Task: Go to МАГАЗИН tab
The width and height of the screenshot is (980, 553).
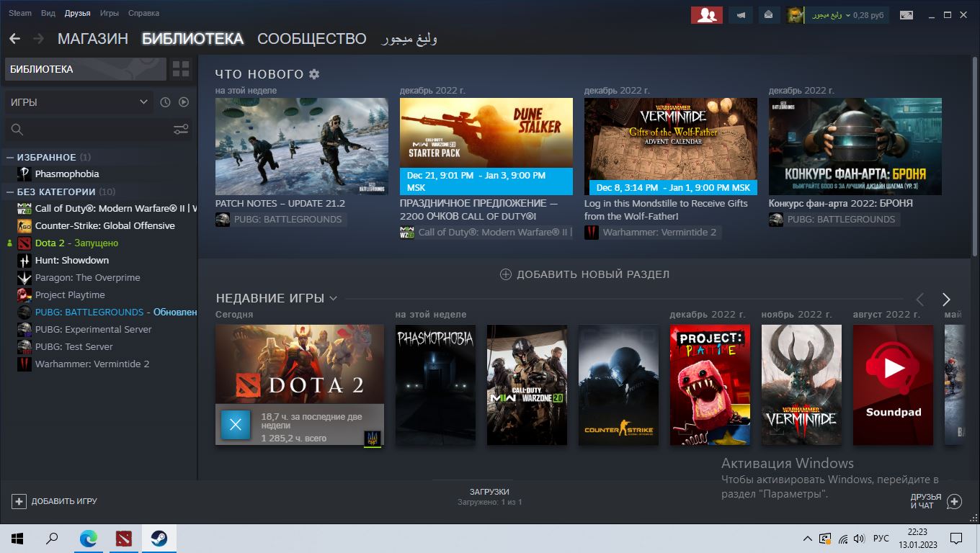Action: coord(93,39)
